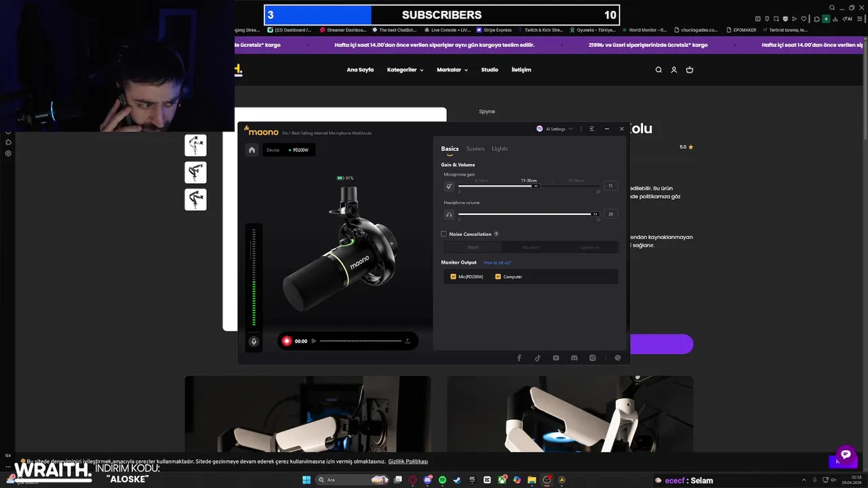Expand the Kategoriler menu
Viewport: 868px width, 488px height.
tap(405, 70)
